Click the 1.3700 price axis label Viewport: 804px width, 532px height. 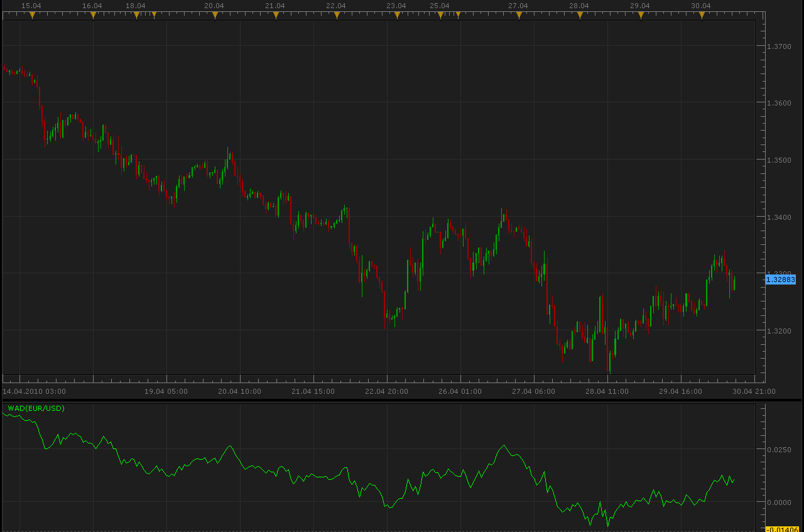click(x=780, y=46)
